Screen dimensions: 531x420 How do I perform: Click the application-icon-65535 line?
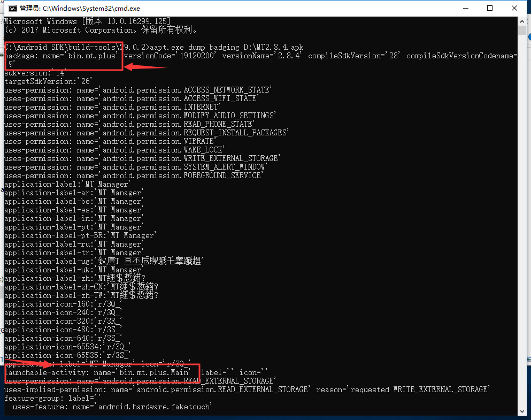(67, 355)
